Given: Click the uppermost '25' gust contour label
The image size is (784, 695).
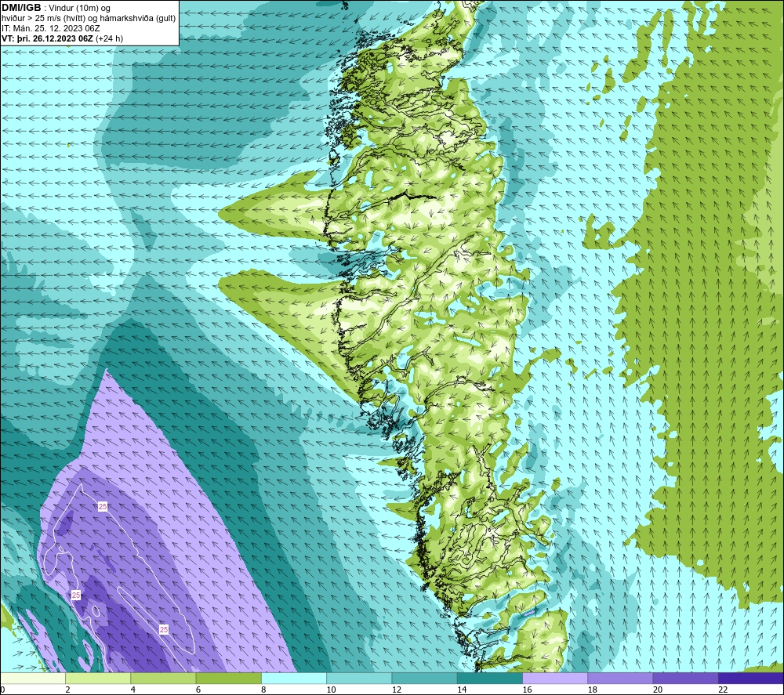Looking at the screenshot, I should 103,507.
